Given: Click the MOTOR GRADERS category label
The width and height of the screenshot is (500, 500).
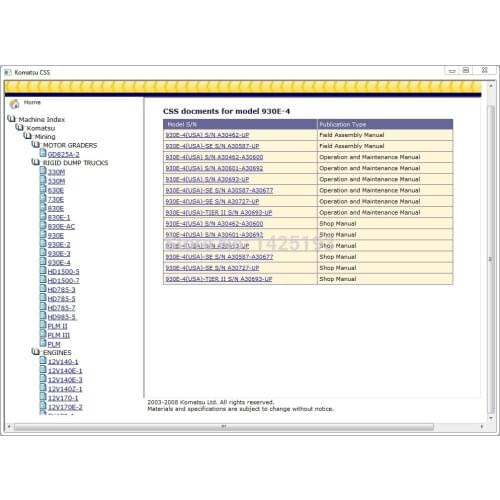Looking at the screenshot, I should pos(70,145).
